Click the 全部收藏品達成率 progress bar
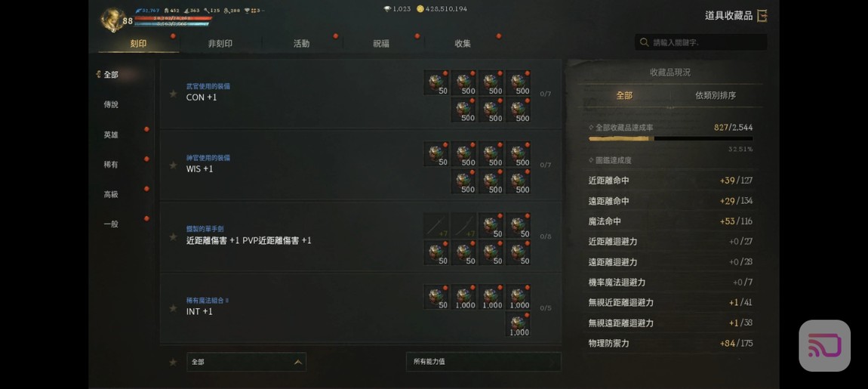This screenshot has width=868, height=389. tap(670, 138)
